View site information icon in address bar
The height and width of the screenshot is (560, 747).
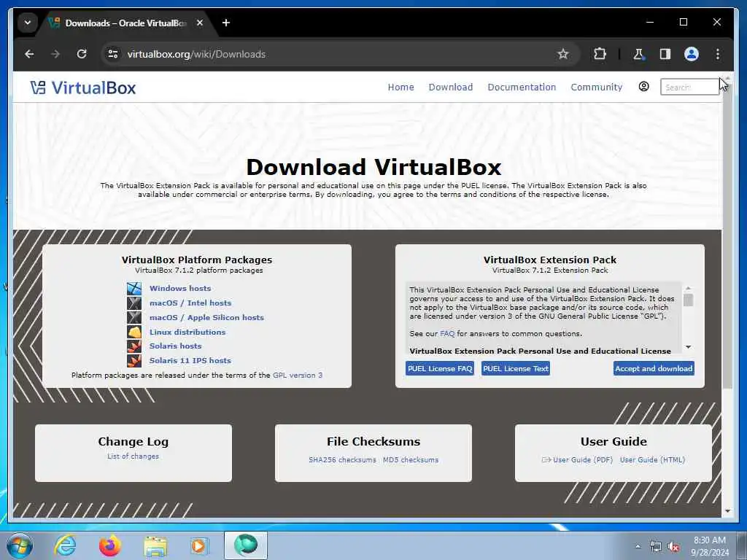(113, 54)
